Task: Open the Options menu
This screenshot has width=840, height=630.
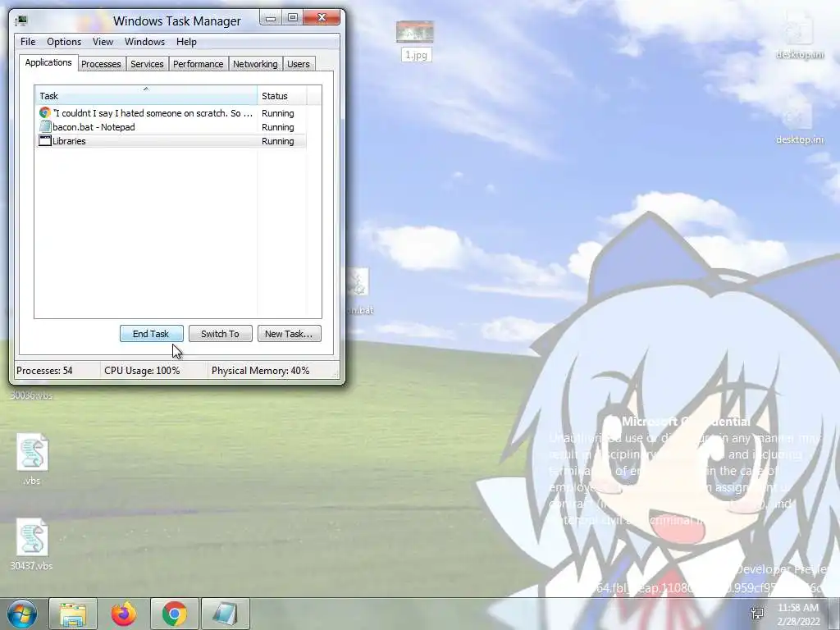Action: tap(64, 42)
